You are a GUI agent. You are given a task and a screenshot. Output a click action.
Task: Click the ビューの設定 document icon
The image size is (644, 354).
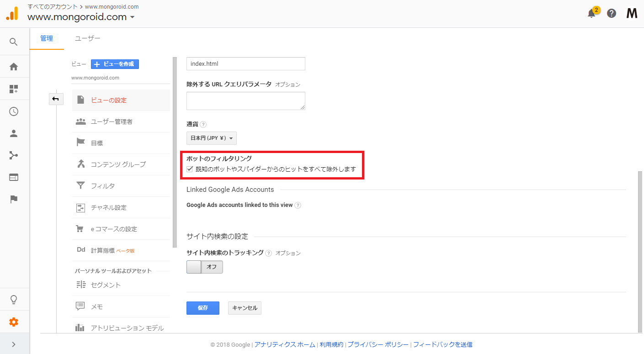pyautogui.click(x=81, y=100)
